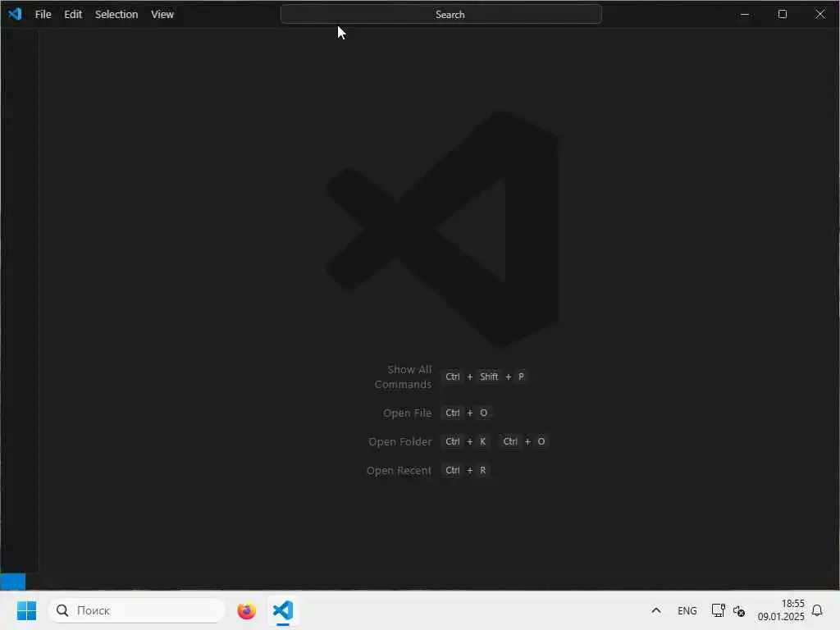Open the notifications bell icon
This screenshot has height=630, width=840.
[818, 610]
